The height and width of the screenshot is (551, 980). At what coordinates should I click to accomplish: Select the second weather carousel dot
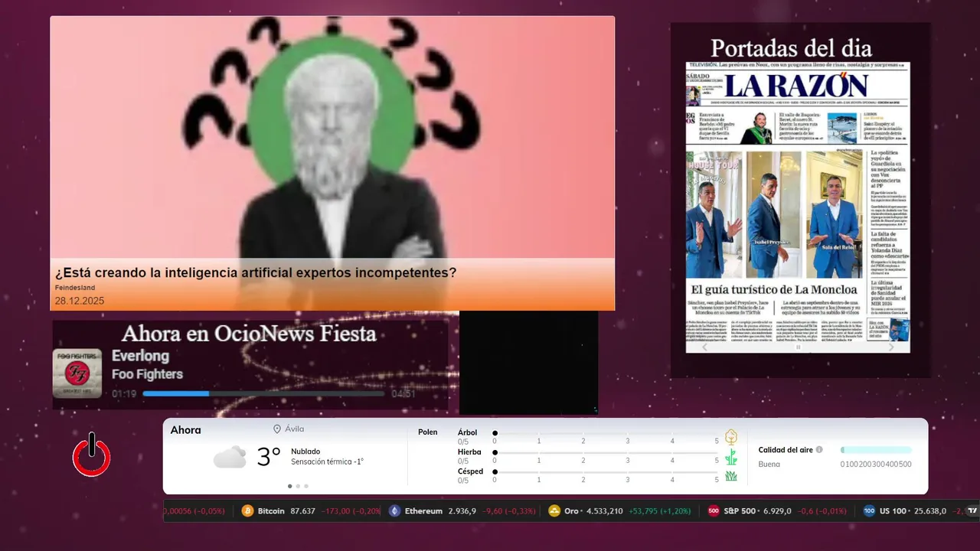pos(298,486)
